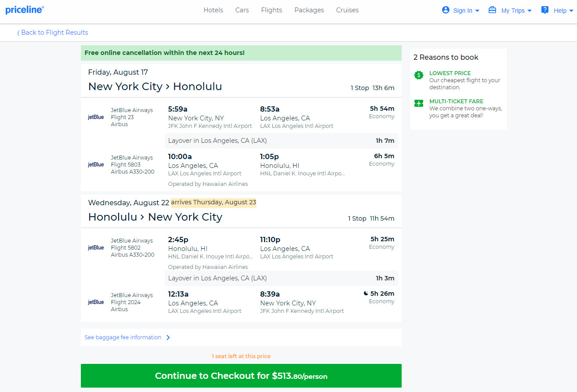Viewport: 577px width, 392px height.
Task: Click the 10:00a departure time
Action: click(180, 156)
